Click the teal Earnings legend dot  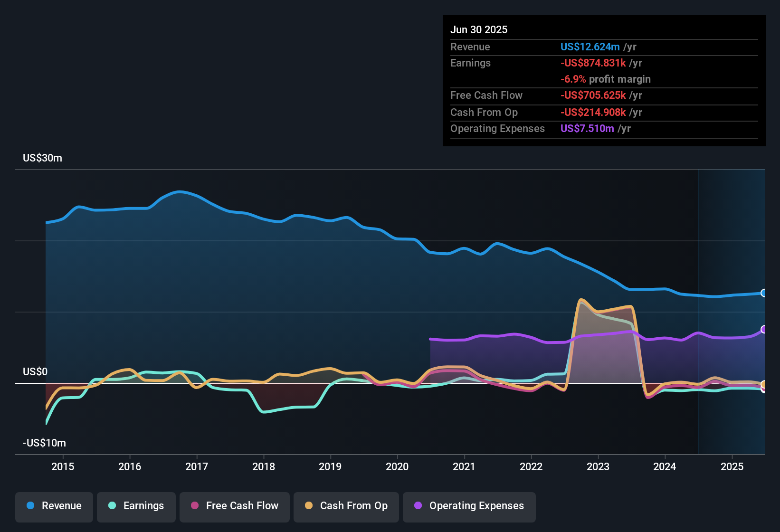(112, 506)
